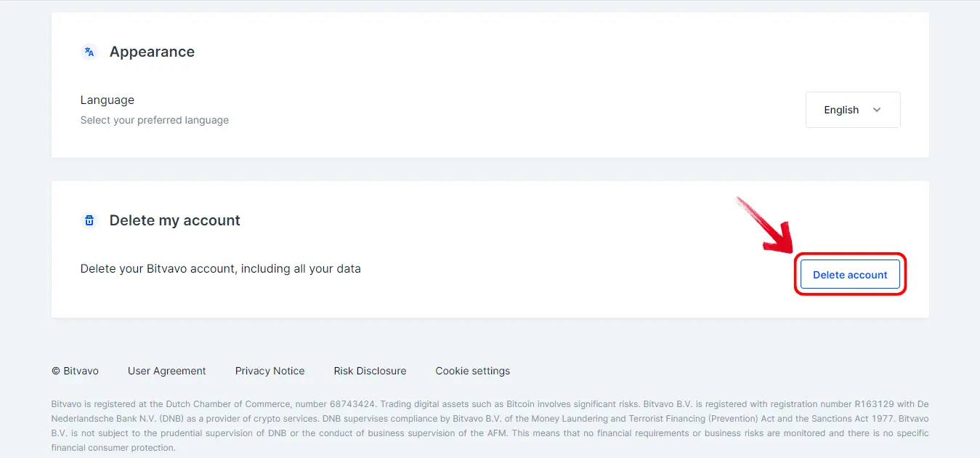980x458 pixels.
Task: Click the Select your preferred language text
Action: point(155,120)
